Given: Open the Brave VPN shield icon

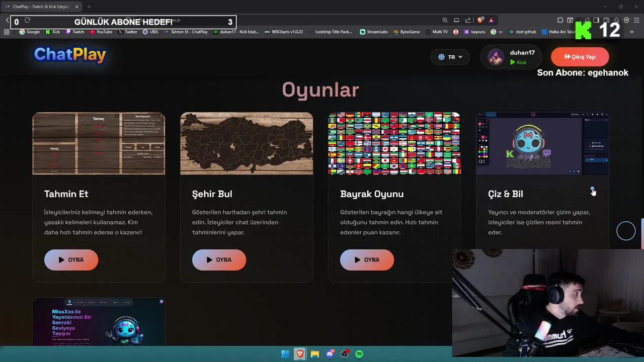Looking at the screenshot, I should pyautogui.click(x=626, y=20).
